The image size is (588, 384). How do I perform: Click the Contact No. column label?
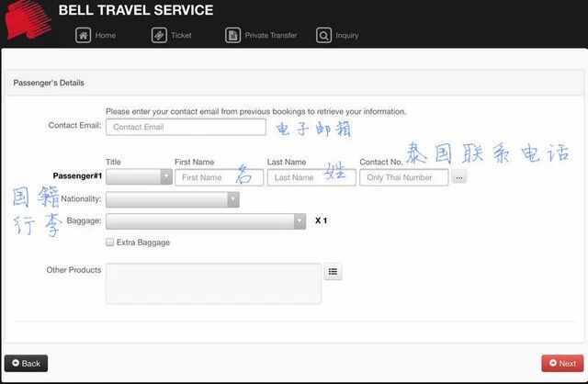click(x=381, y=162)
